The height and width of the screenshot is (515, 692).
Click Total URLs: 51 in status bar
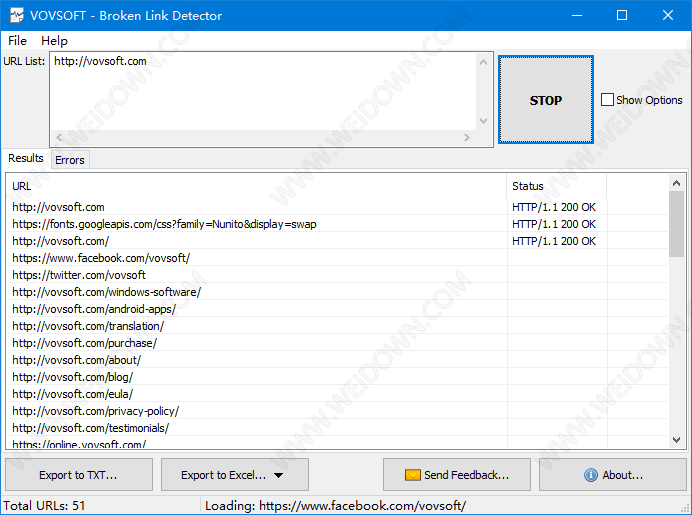point(44,505)
